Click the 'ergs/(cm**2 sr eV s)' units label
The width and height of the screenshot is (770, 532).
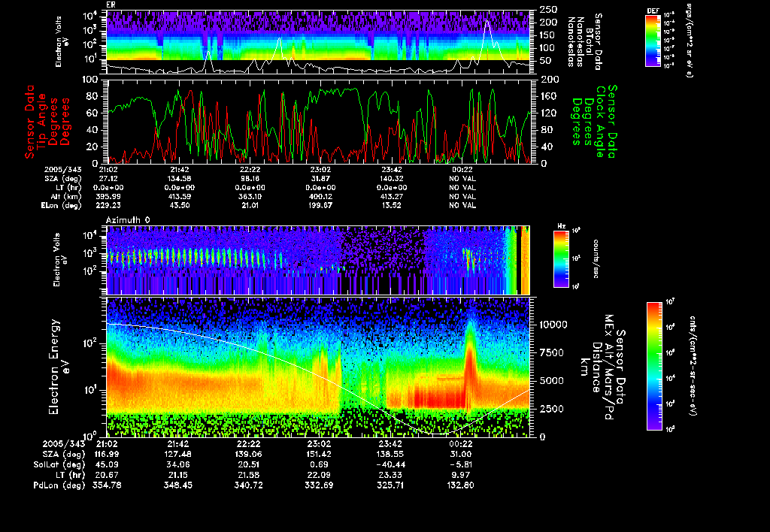(x=689, y=41)
